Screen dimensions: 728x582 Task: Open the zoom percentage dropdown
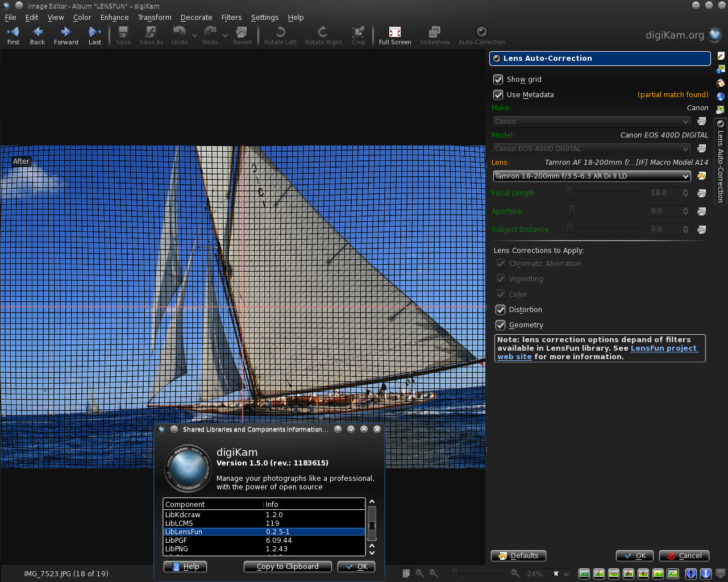coord(567,573)
